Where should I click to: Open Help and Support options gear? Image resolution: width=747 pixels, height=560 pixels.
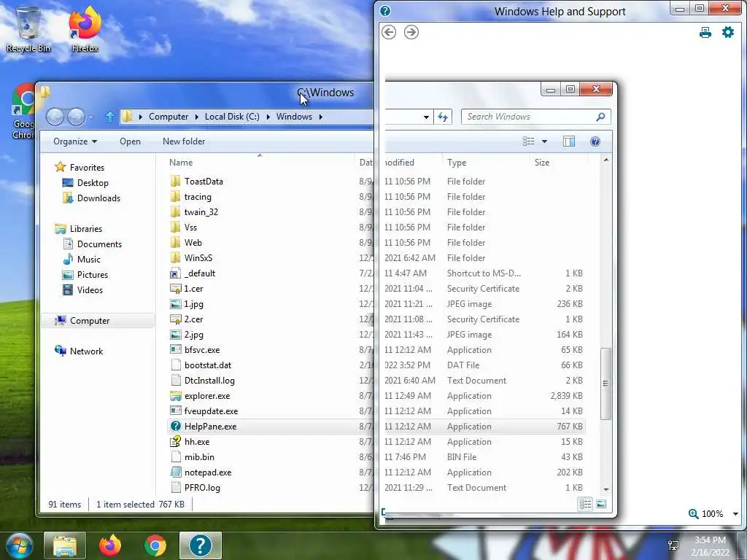click(x=728, y=32)
